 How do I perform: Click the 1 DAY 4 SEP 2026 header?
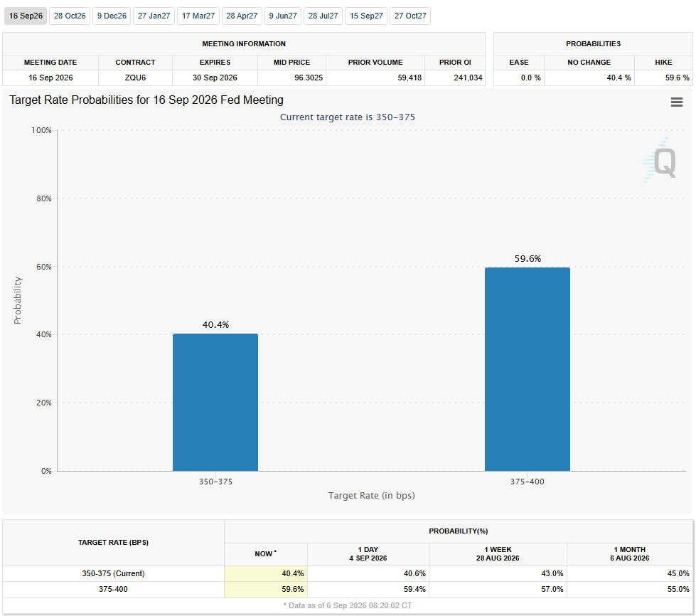pos(368,554)
